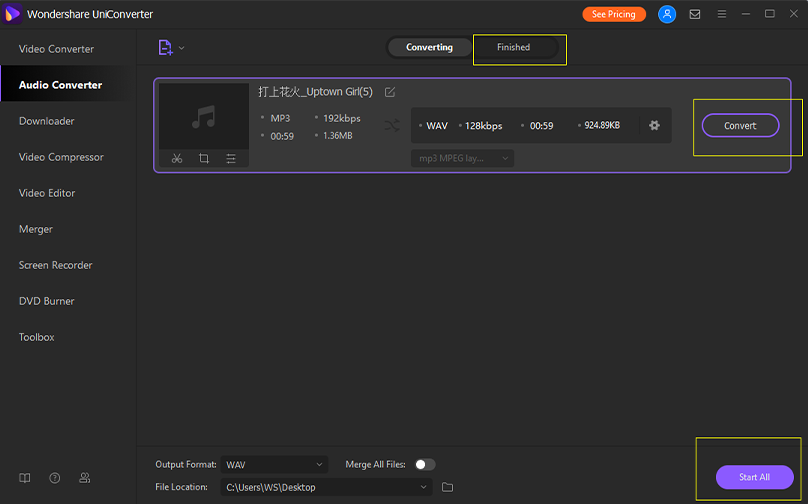Expand the File Location path dropdown

click(327, 487)
